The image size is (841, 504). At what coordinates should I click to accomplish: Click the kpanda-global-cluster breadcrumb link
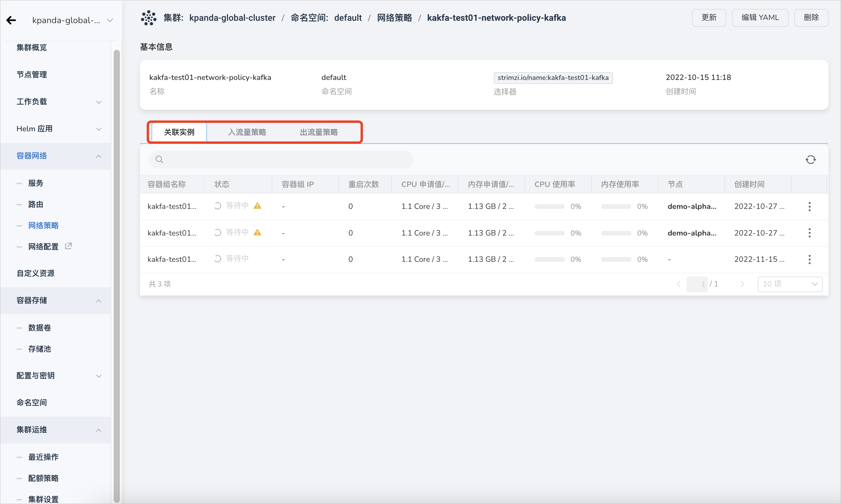232,18
